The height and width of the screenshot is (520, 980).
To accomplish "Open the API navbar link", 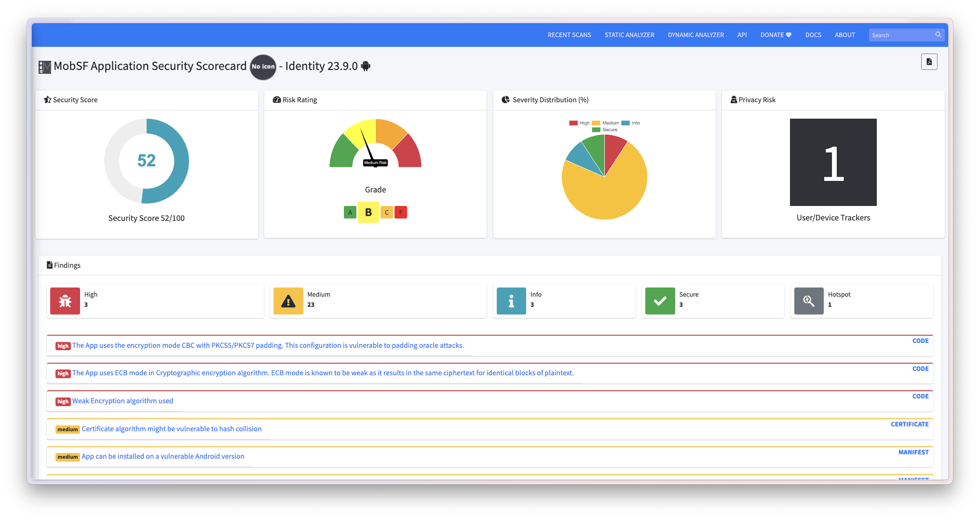I will (x=742, y=35).
